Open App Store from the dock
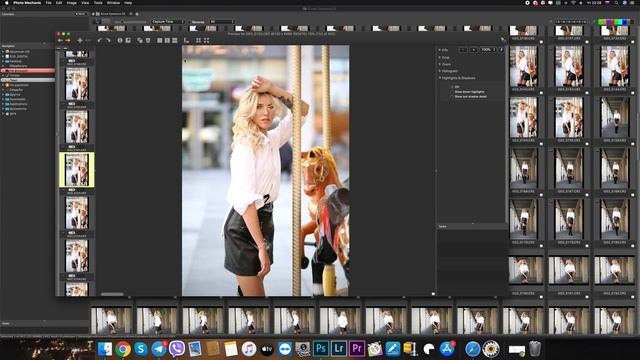This screenshot has height=360, width=640. pos(447,349)
